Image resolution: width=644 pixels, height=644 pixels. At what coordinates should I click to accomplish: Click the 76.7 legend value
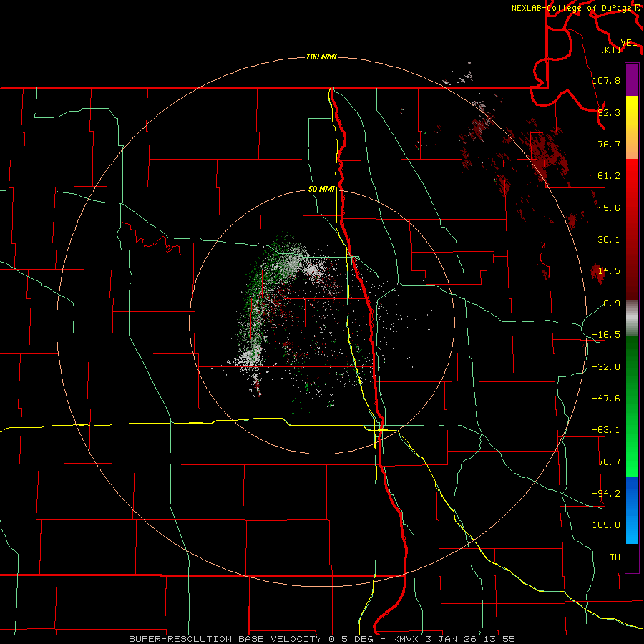click(609, 144)
